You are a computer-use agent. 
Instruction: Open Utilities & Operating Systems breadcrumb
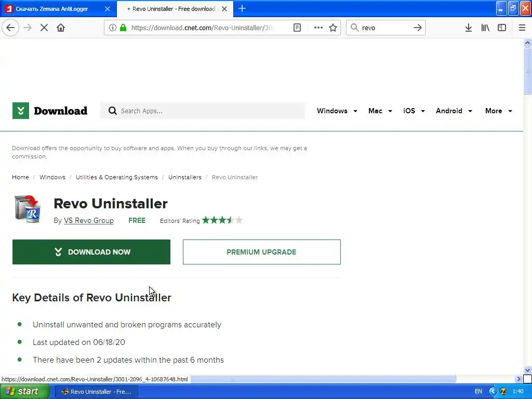[x=117, y=177]
